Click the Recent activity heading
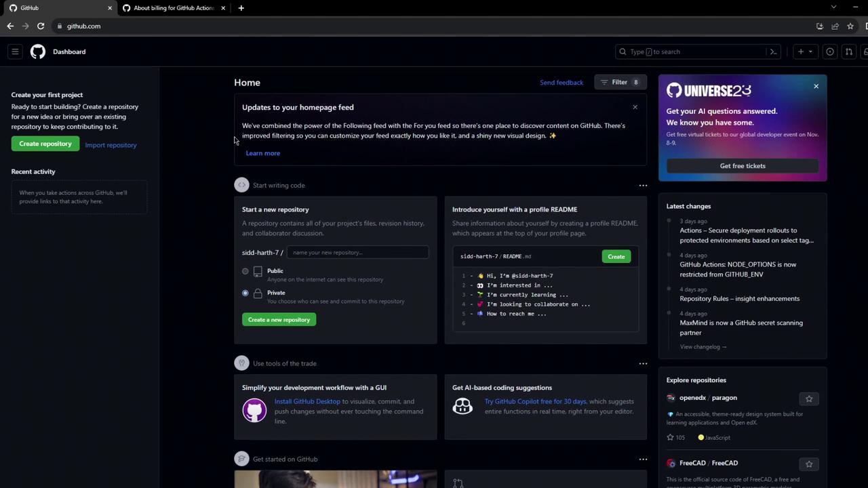This screenshot has width=868, height=488. click(x=33, y=172)
